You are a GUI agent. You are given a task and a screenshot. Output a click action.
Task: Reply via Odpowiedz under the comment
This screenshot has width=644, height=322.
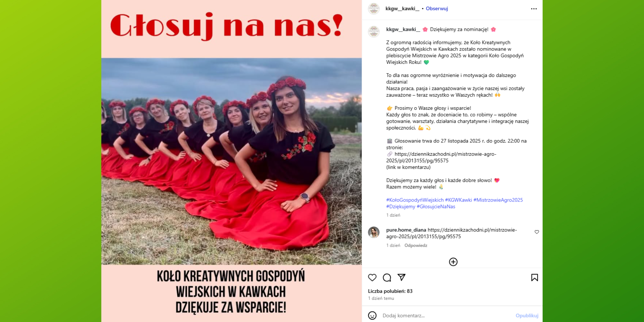tap(416, 245)
